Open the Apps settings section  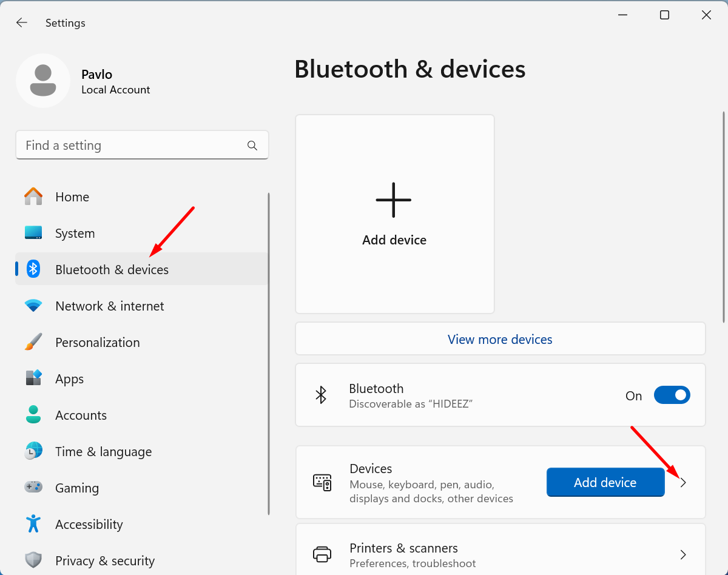pos(70,379)
